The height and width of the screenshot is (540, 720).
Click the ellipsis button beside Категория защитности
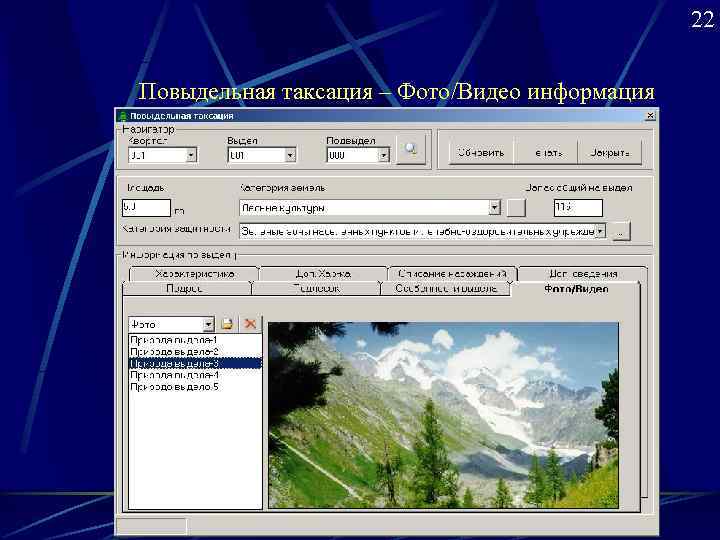coord(621,231)
